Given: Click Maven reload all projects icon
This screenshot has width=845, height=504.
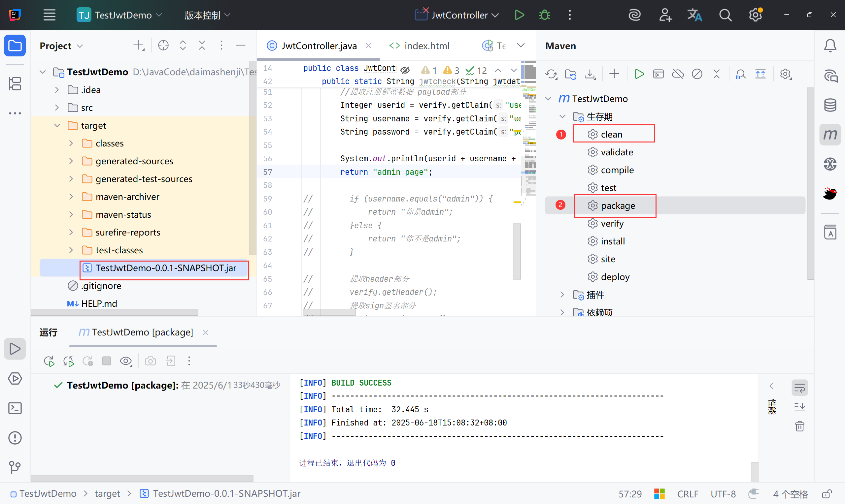Looking at the screenshot, I should coord(551,74).
